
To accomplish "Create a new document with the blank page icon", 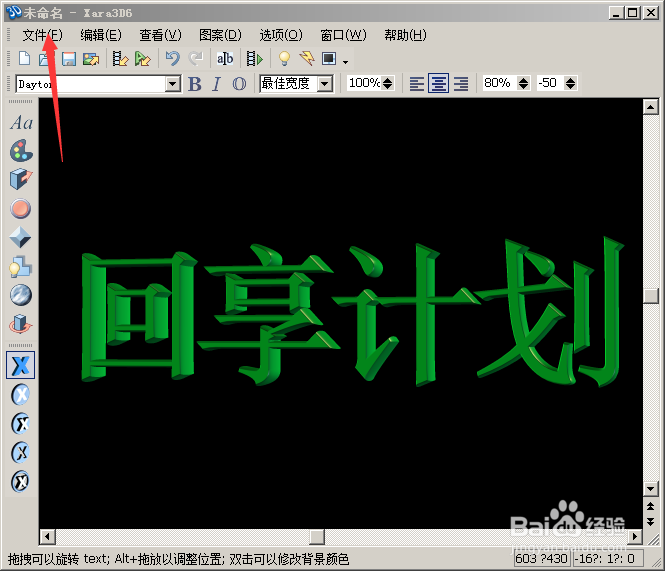I will point(24,58).
